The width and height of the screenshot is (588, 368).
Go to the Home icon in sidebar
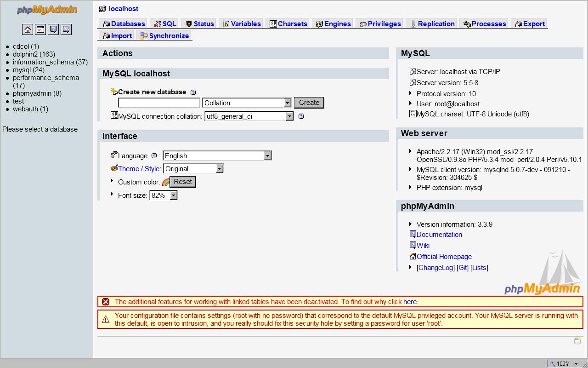(28, 29)
